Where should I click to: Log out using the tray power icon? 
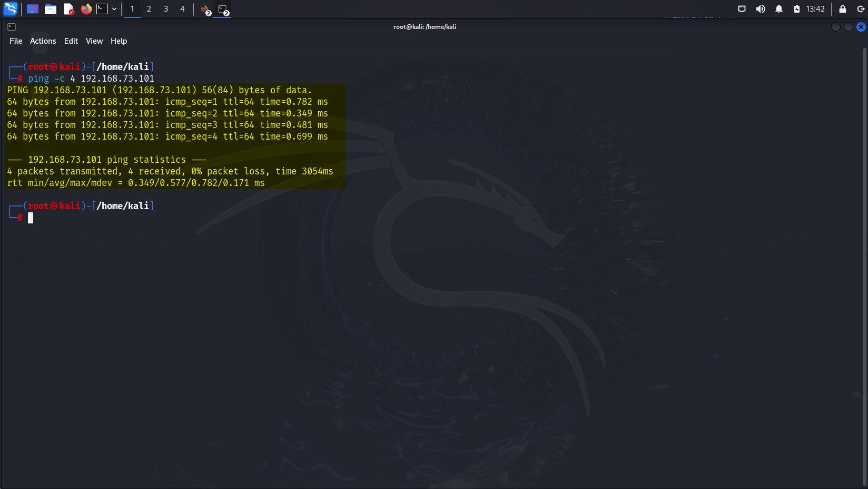click(x=861, y=9)
